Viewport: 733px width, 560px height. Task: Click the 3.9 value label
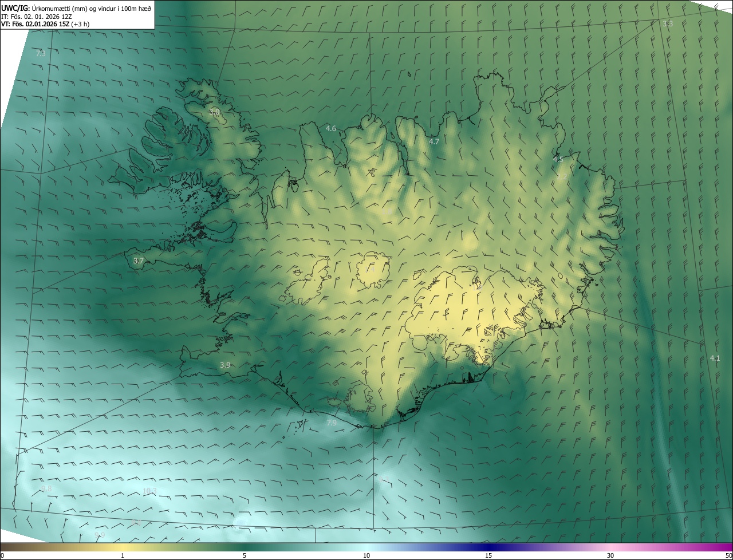[x=225, y=365]
